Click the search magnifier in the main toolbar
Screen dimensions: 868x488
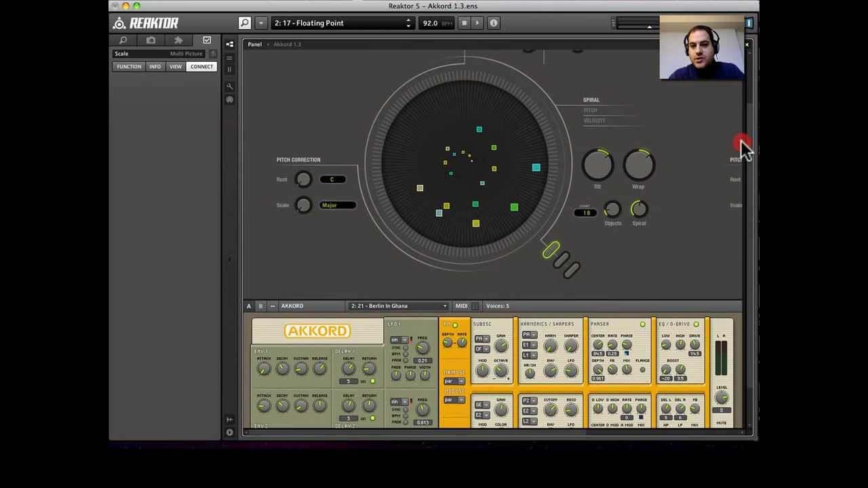coord(244,23)
